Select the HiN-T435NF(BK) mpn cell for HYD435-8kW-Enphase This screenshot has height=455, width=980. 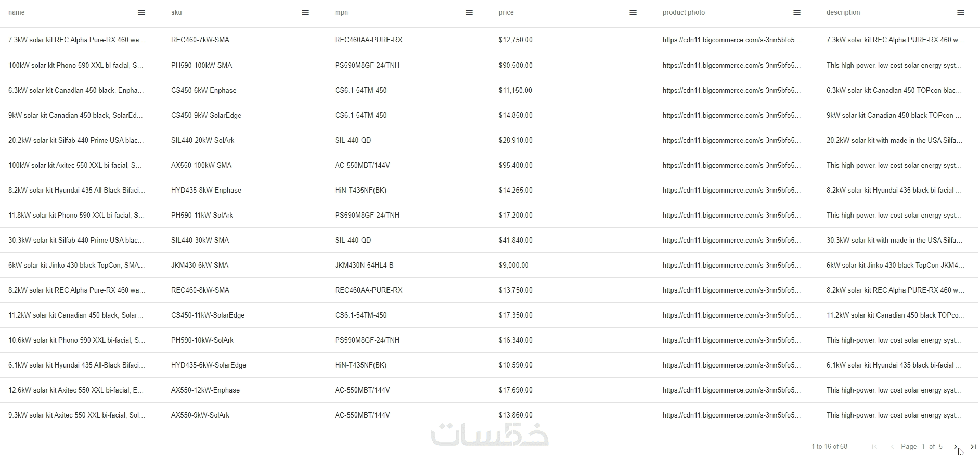(360, 190)
